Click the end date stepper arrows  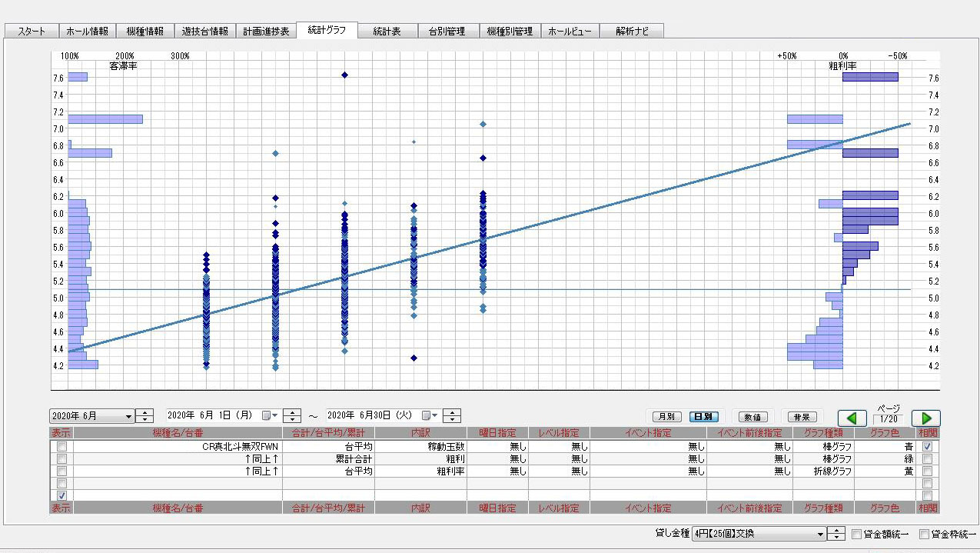[453, 416]
